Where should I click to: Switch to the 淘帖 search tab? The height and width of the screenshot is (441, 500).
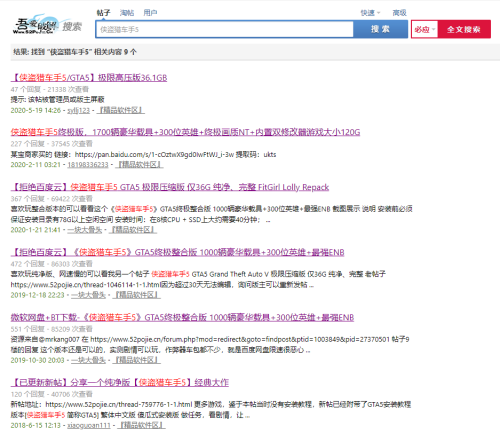(x=127, y=13)
